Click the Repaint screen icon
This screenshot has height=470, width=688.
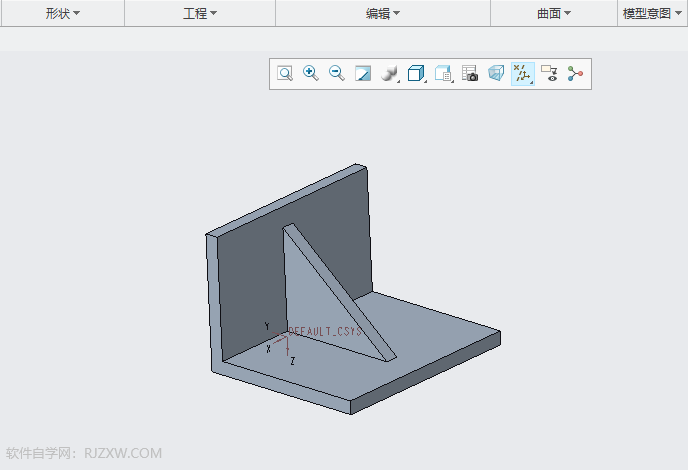pos(363,74)
